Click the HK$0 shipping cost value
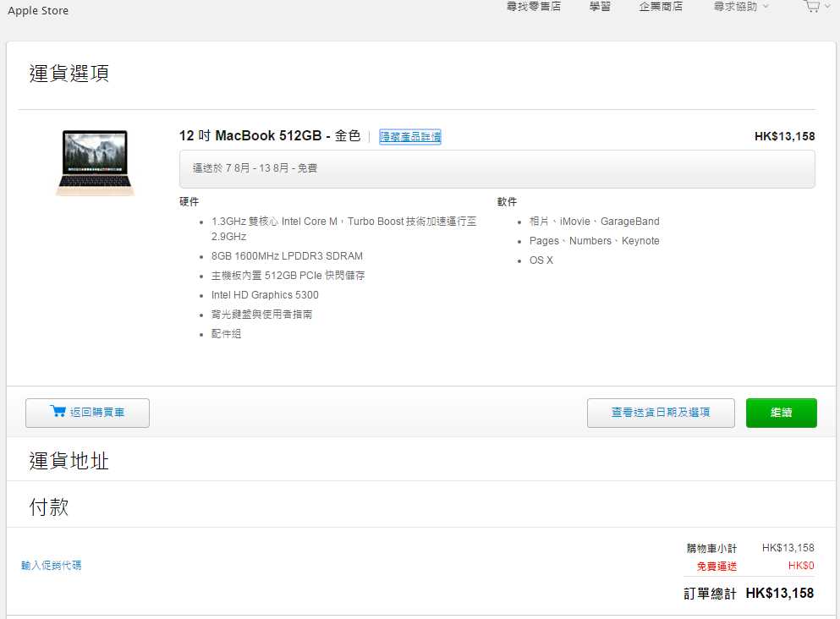 pos(801,566)
